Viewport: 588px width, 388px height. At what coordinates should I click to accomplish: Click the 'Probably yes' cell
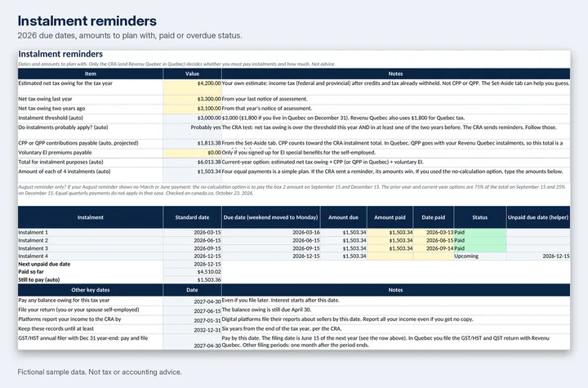pyautogui.click(x=193, y=131)
